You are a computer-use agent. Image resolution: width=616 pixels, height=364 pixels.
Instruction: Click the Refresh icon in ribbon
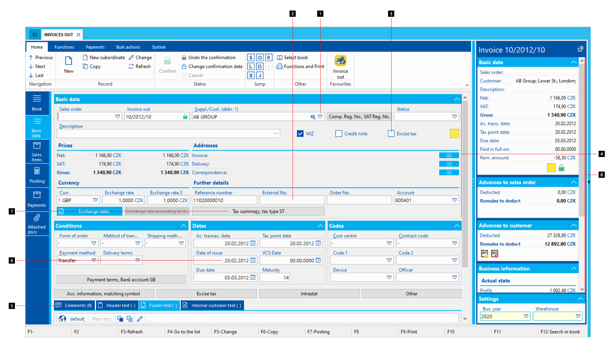coord(131,67)
